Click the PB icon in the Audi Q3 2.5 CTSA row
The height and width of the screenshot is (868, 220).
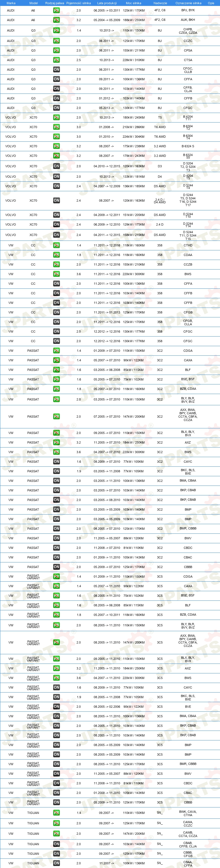[x=57, y=60]
